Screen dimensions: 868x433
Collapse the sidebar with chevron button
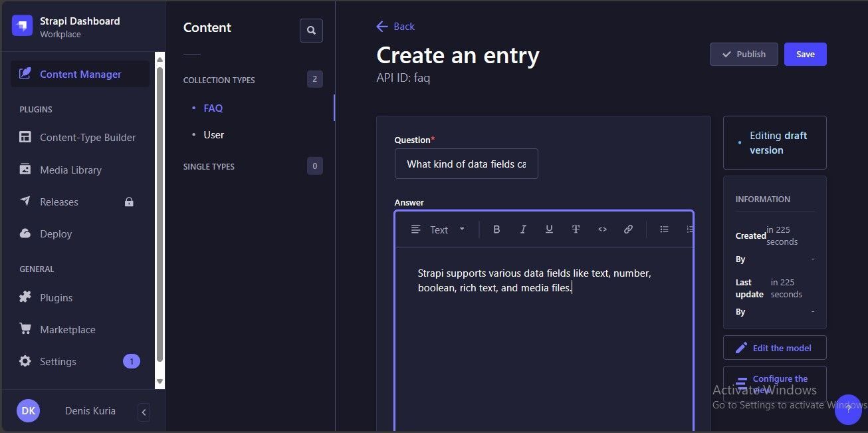(144, 412)
